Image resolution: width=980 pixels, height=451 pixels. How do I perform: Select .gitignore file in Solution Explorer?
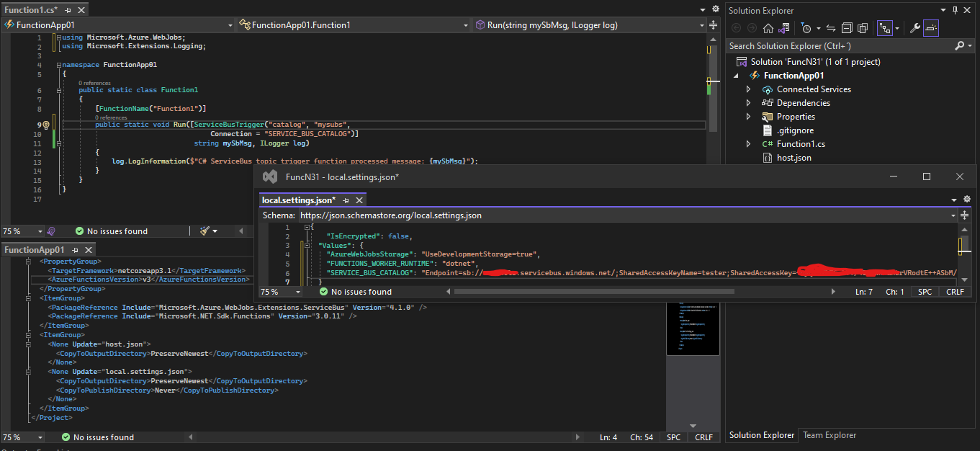795,130
